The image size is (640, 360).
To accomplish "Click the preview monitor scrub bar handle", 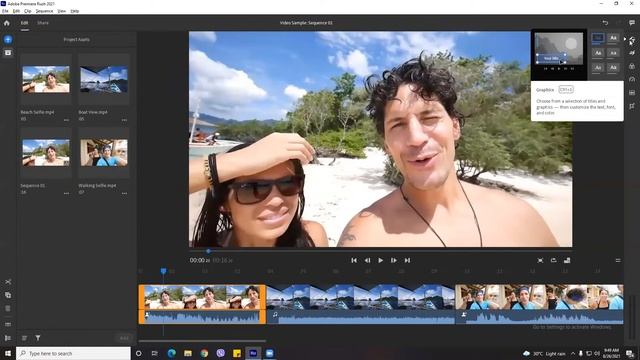I will click(x=208, y=251).
